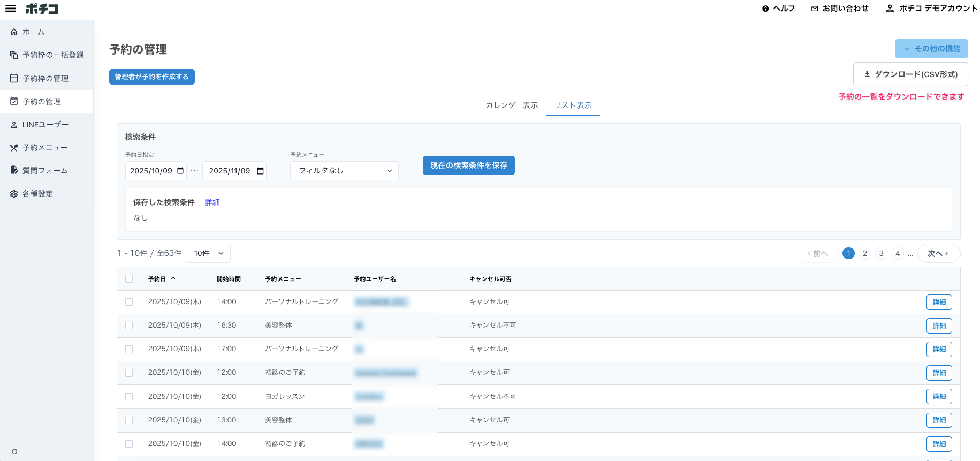Click the bulk slot registration copy icon

(14, 55)
